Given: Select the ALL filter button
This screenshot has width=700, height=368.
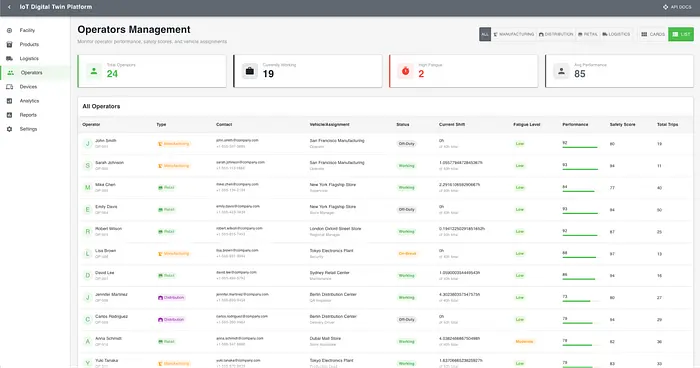Looking at the screenshot, I should tap(485, 34).
